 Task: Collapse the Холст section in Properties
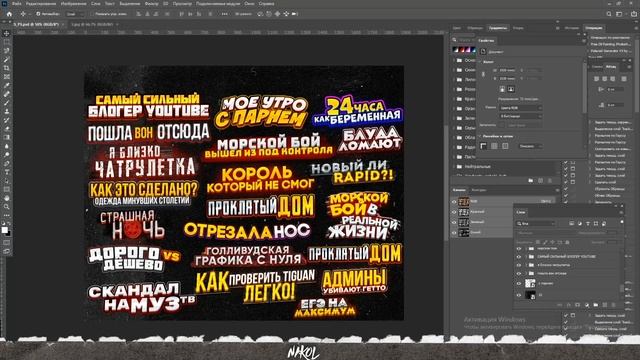(x=480, y=62)
